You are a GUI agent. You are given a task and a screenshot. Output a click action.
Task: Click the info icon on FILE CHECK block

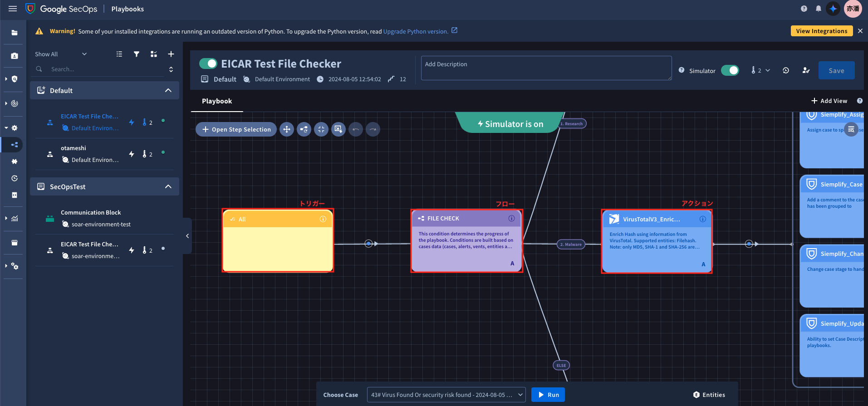tap(511, 218)
